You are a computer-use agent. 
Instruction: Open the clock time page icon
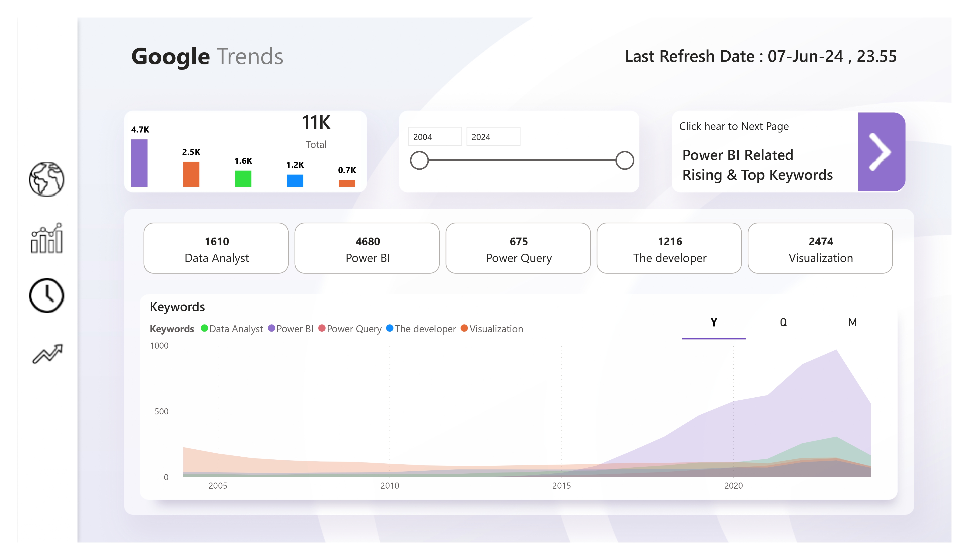click(47, 296)
